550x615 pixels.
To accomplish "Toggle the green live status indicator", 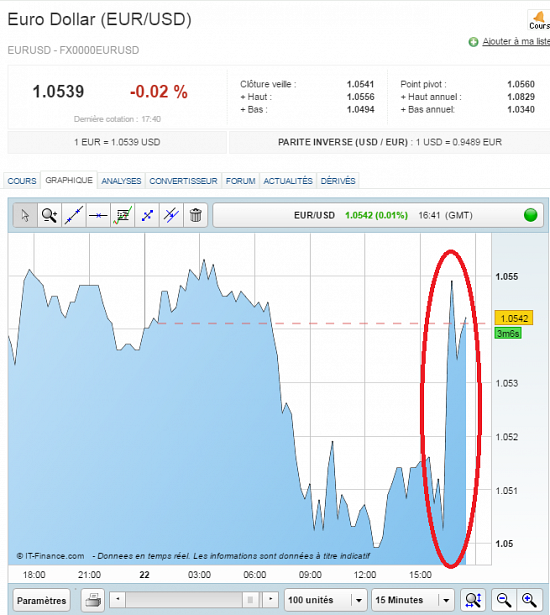I will pyautogui.click(x=530, y=215).
